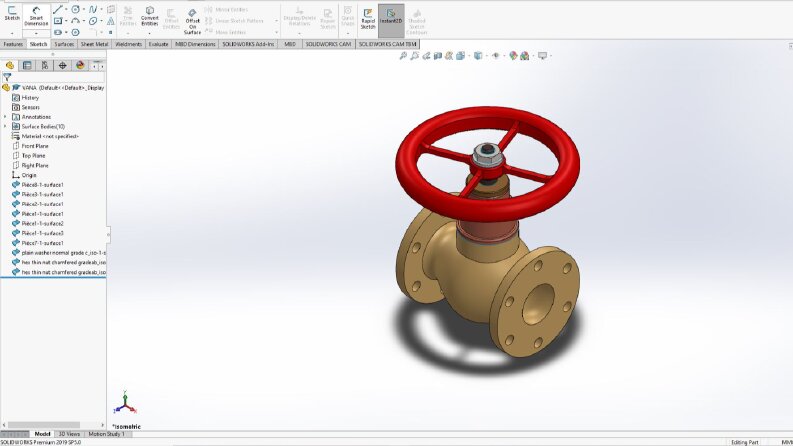Viewport: 793px width, 446px height.
Task: Select the Front Plane
Action: click(x=35, y=146)
